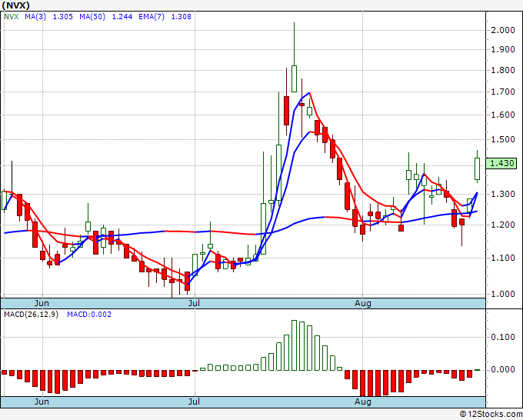Click the tallest green MACD histogram bar
This screenshot has width=523, height=420.
[x=294, y=345]
